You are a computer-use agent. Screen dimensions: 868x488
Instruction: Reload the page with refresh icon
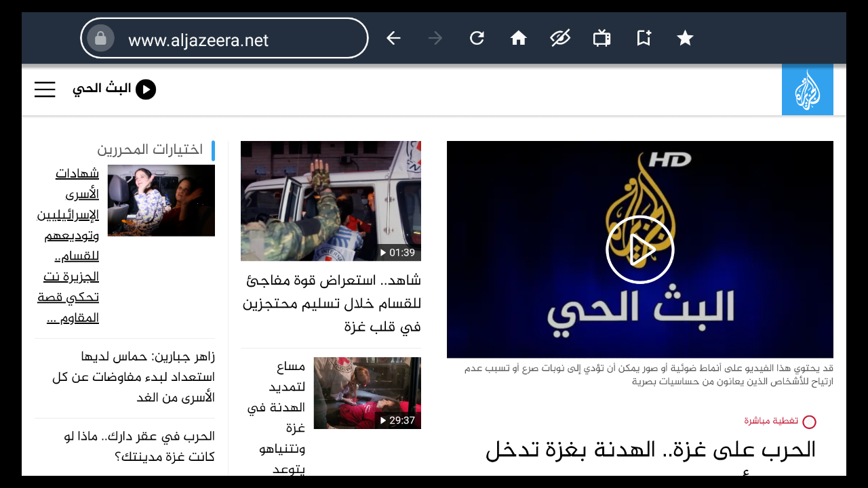(x=477, y=38)
